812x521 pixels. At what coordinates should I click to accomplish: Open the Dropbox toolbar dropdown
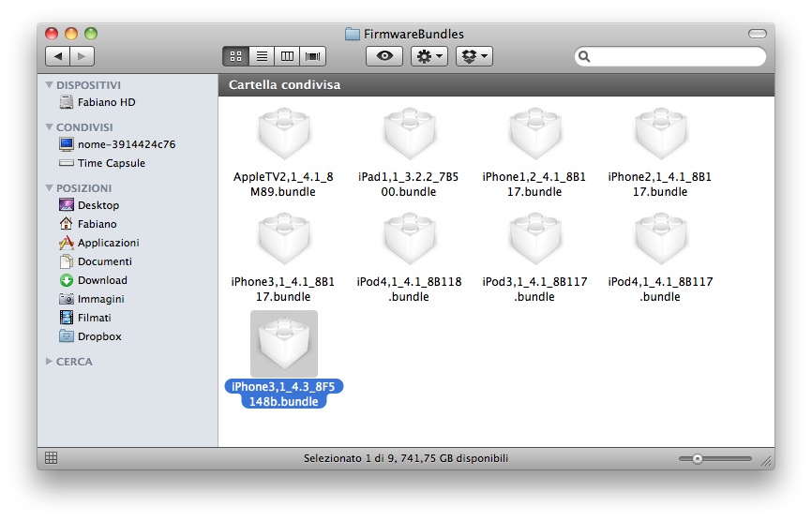[474, 56]
